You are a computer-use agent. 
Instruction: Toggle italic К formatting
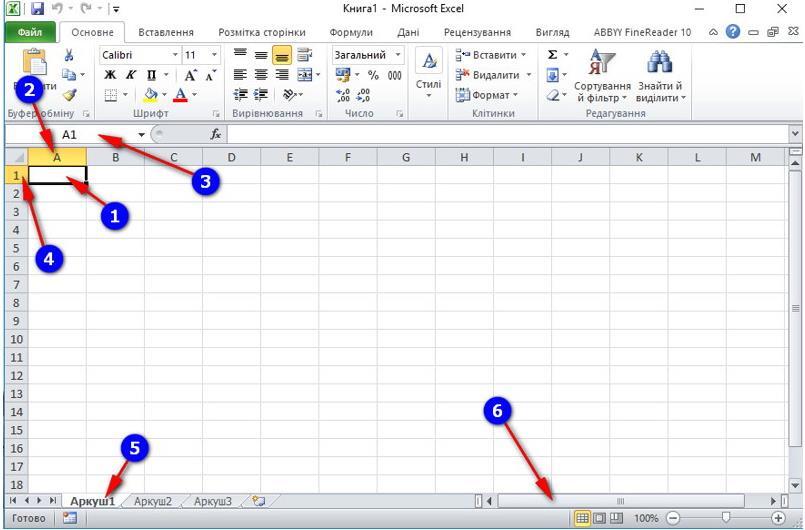click(x=131, y=75)
